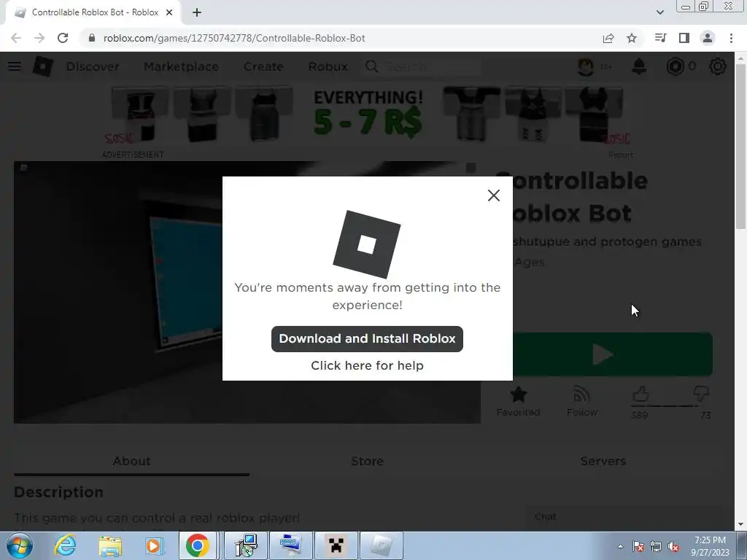Open the user avatar profile
Viewport: 747px width, 560px height.
pos(586,66)
